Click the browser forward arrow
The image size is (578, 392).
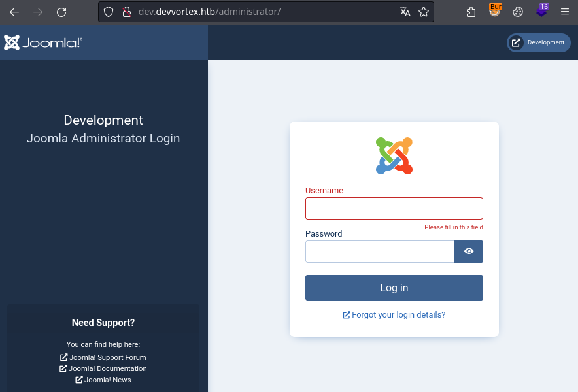(38, 12)
